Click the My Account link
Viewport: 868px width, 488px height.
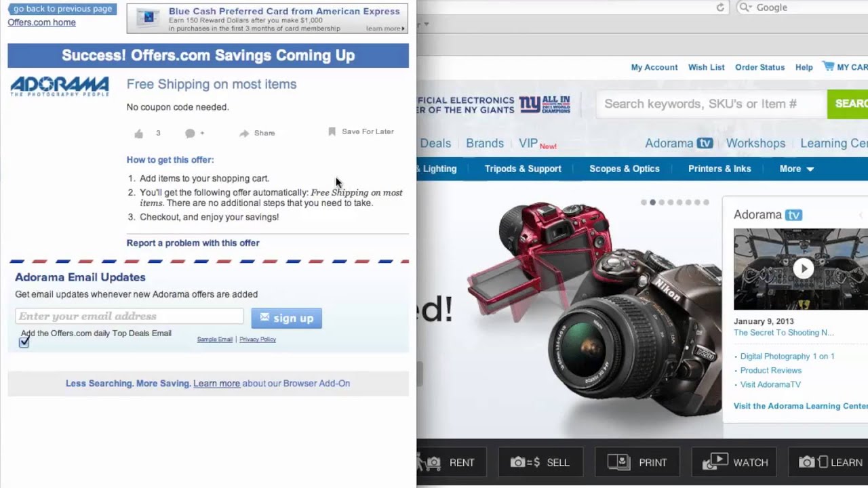tap(654, 67)
